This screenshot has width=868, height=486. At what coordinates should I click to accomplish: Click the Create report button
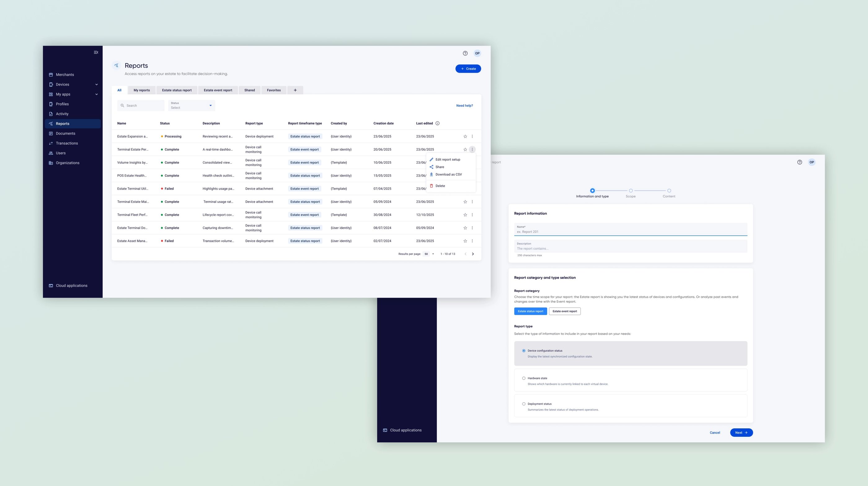click(468, 69)
